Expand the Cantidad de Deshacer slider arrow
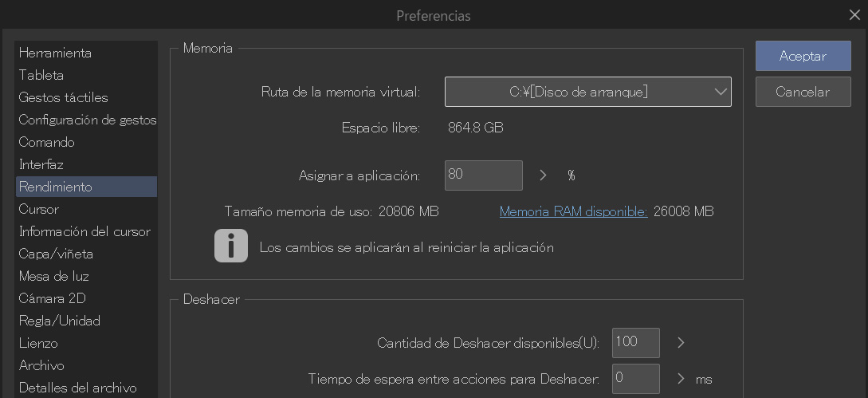868x398 pixels. [x=681, y=343]
